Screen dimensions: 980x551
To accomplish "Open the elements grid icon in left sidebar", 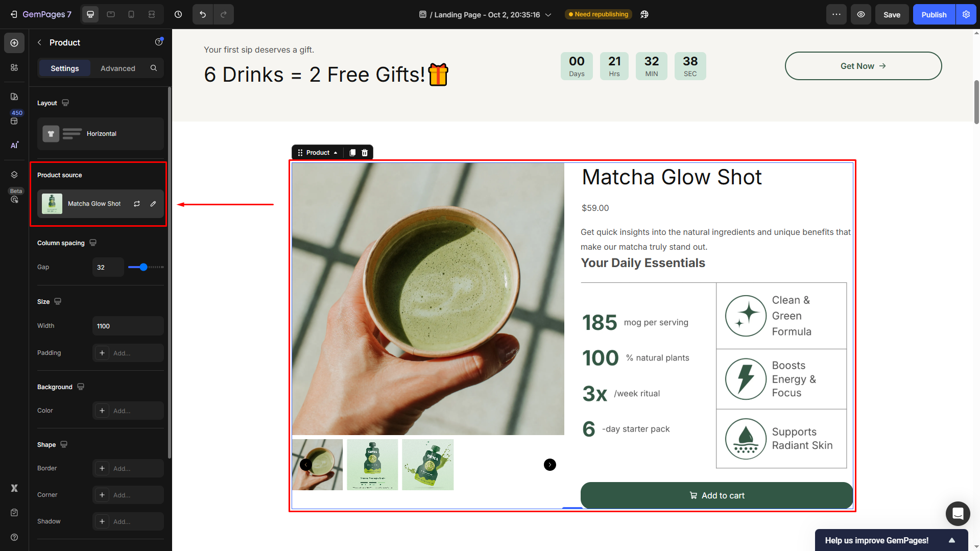I will (14, 67).
